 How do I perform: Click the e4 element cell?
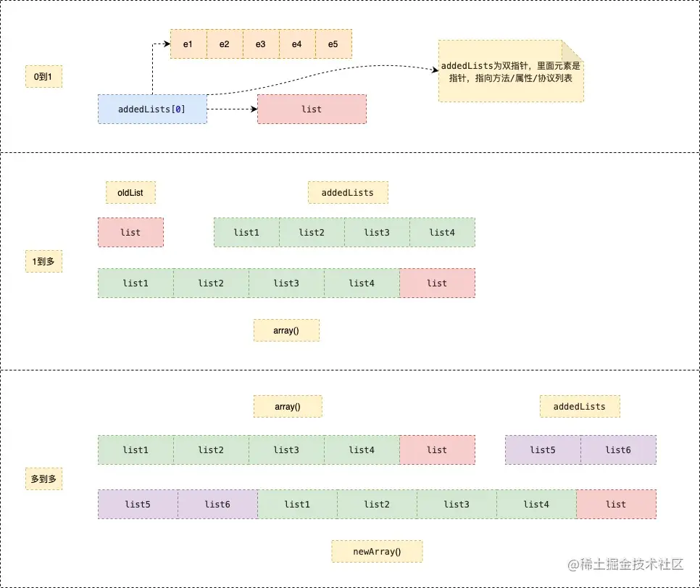click(297, 44)
